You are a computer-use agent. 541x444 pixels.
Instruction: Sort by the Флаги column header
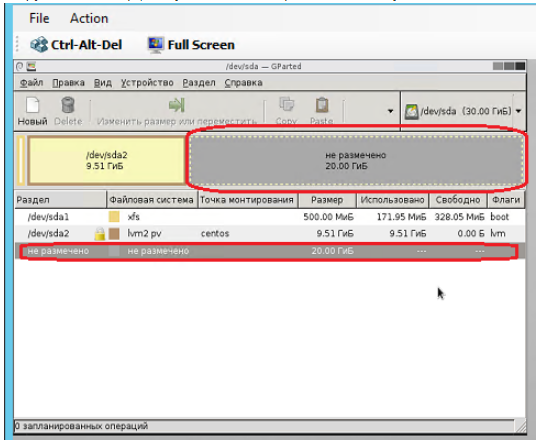(506, 200)
